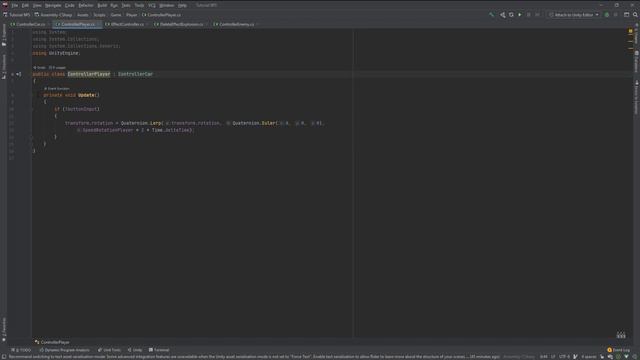Open the Attach to Unity Editor dropdown
Image resolution: width=640 pixels, height=360 pixels.
[573, 15]
